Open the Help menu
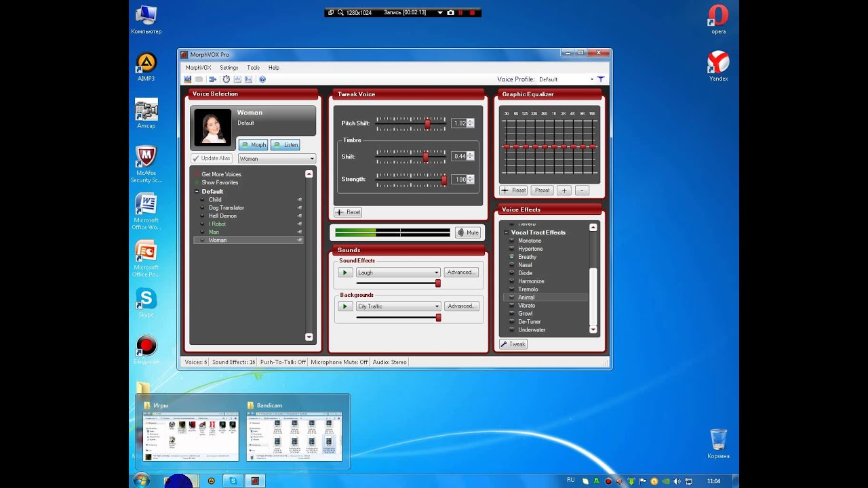This screenshot has width=868, height=488. pyautogui.click(x=274, y=68)
